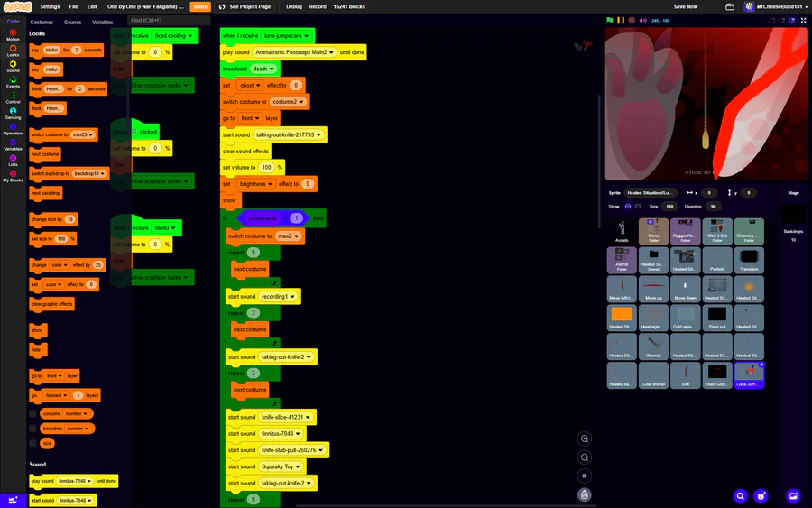
Task: Reset workspace zoom with the equals icon
Action: [584, 476]
